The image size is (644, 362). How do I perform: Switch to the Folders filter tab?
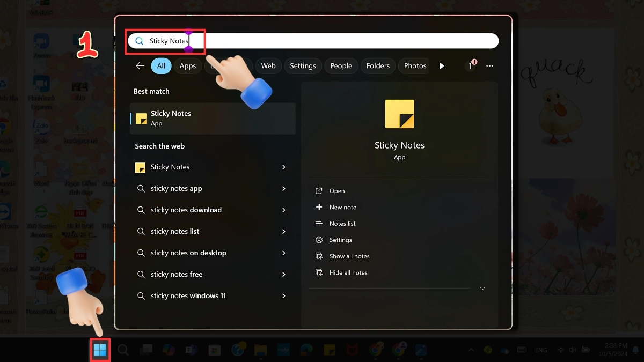[378, 65]
